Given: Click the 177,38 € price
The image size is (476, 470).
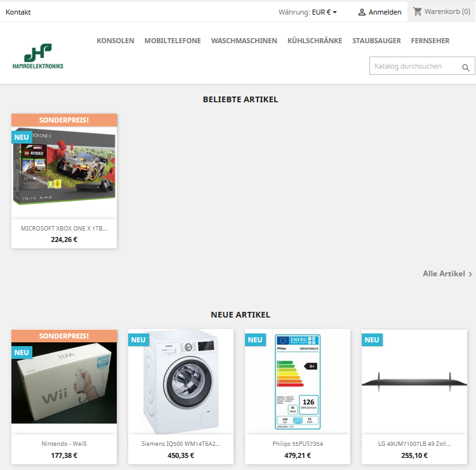Looking at the screenshot, I should [x=64, y=455].
